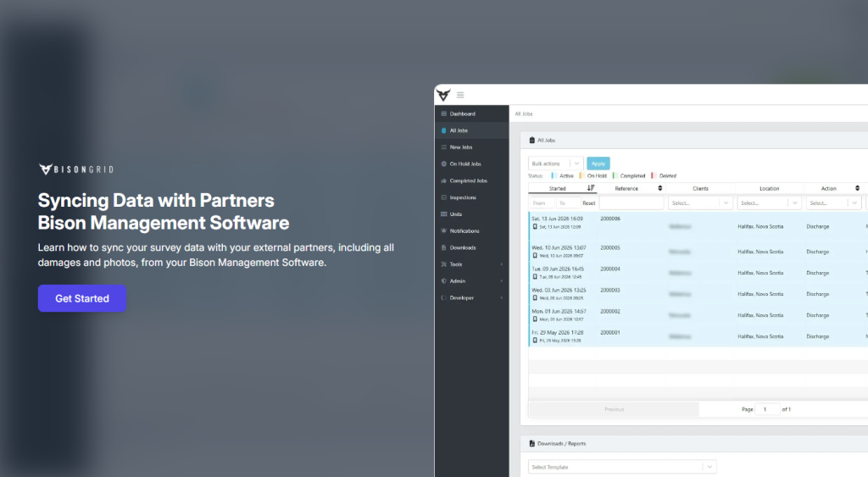
Task: Click the Units sidebar icon
Action: pyautogui.click(x=443, y=214)
